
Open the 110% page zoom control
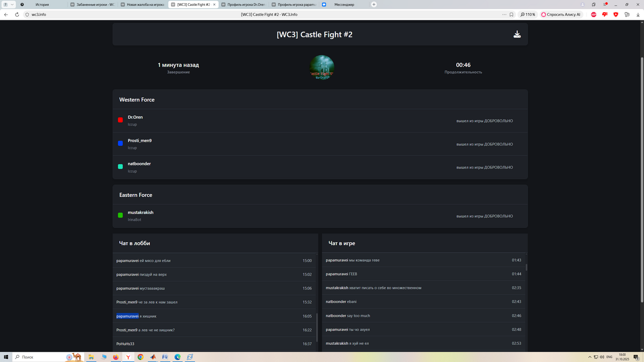click(x=528, y=14)
